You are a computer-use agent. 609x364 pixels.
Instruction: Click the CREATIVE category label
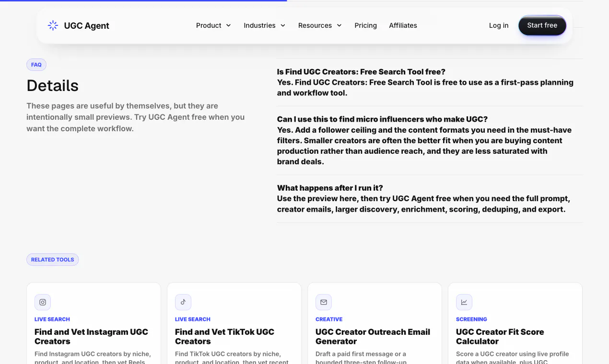coord(329,319)
